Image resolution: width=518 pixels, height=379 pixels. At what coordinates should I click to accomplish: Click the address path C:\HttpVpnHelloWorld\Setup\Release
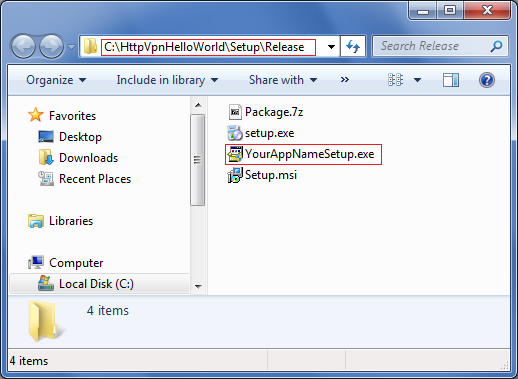point(204,47)
